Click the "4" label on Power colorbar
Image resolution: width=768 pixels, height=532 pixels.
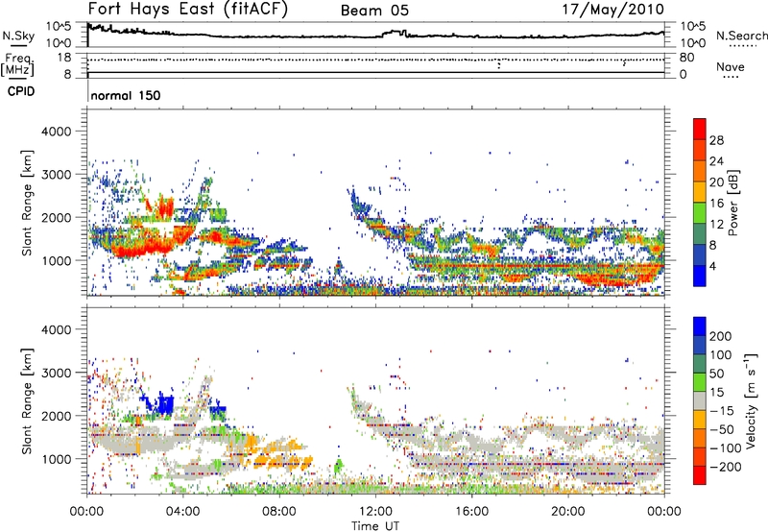coord(713,267)
